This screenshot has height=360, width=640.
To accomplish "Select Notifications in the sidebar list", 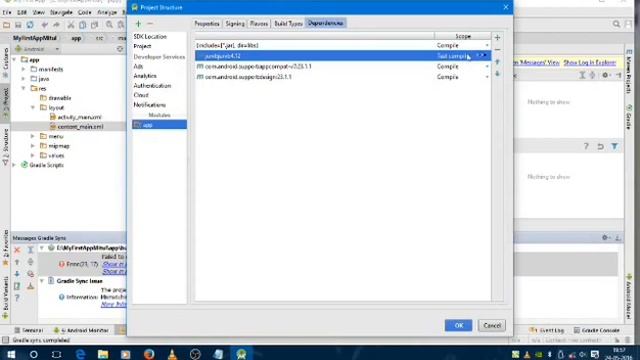I will pos(149,105).
